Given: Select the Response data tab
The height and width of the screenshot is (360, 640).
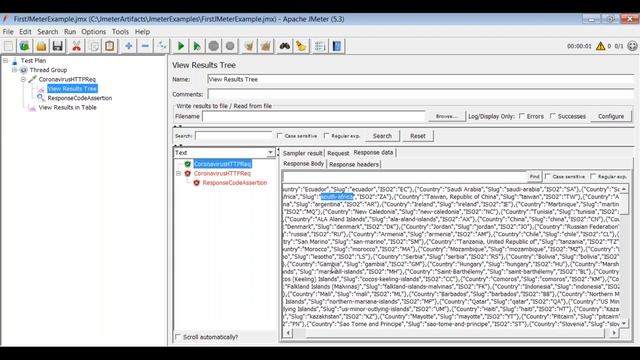Looking at the screenshot, I should [373, 152].
